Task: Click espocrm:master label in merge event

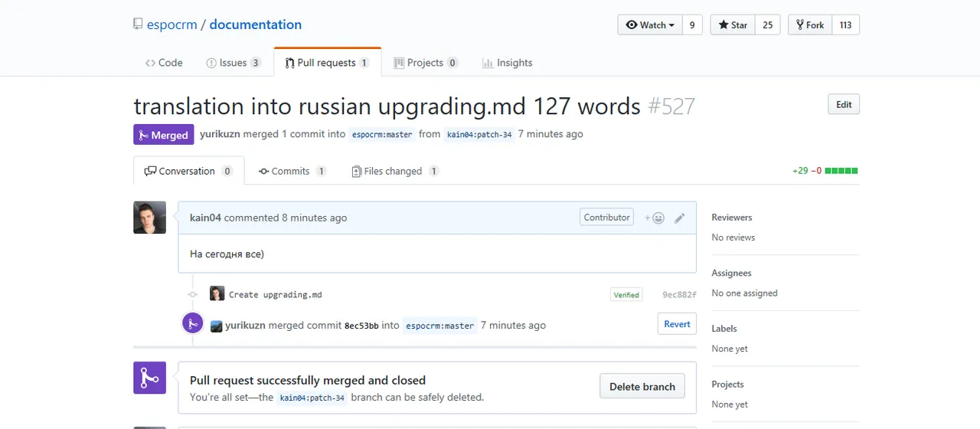Action: [x=440, y=326]
